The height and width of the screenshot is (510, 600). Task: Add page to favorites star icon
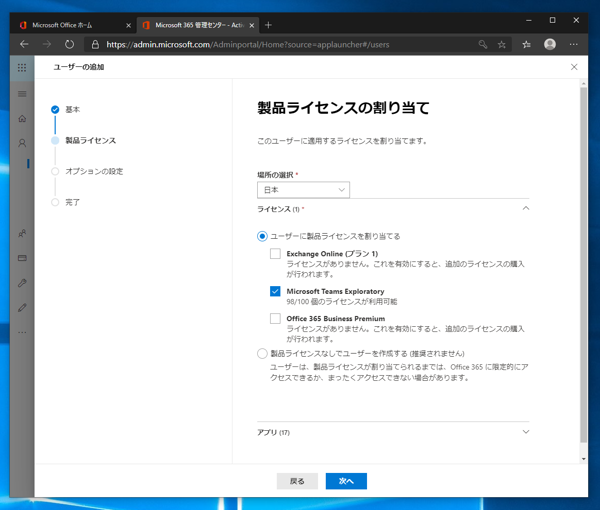(502, 45)
